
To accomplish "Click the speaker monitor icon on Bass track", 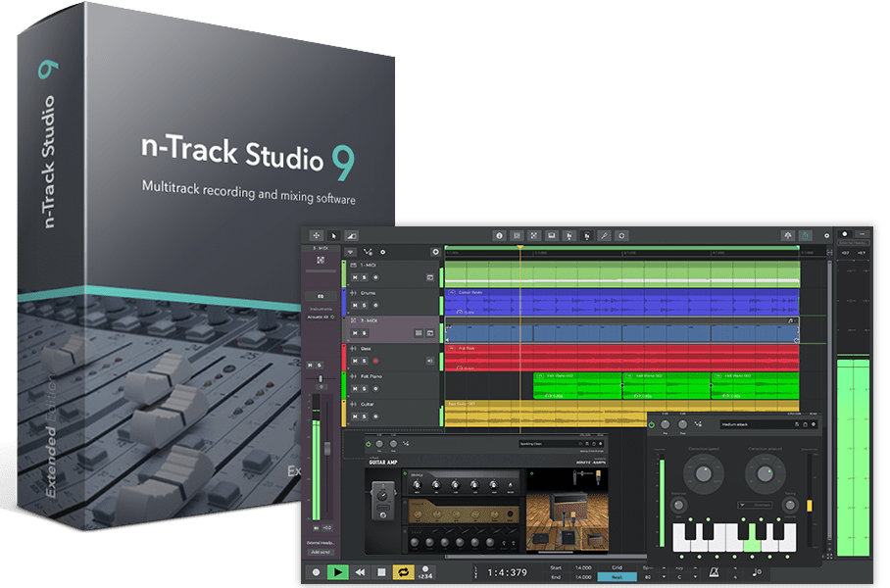I will pos(429,361).
